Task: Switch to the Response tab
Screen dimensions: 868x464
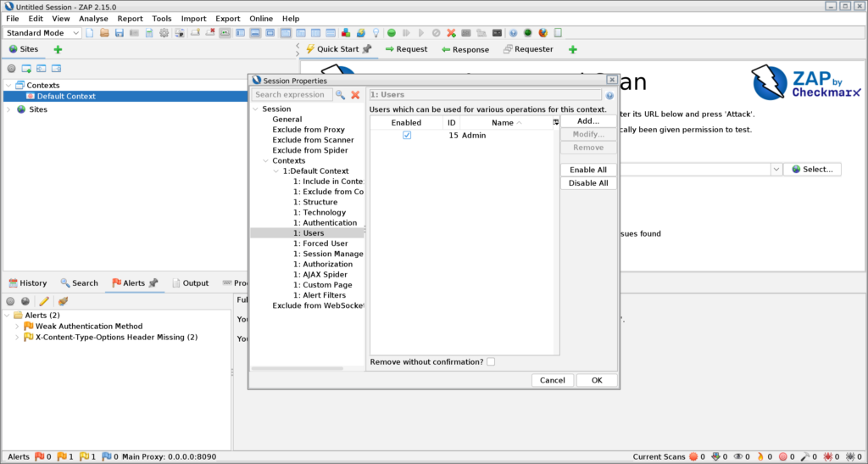Action: 465,49
